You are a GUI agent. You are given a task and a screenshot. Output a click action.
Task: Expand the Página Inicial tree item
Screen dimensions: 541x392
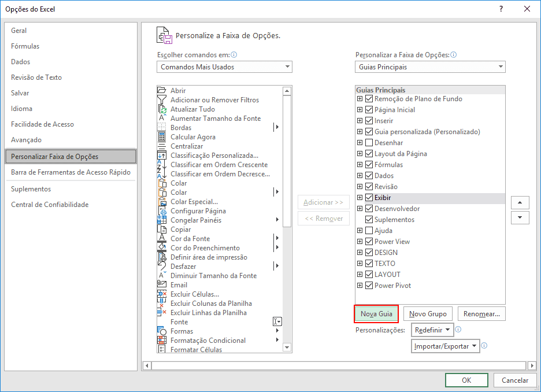click(x=360, y=109)
